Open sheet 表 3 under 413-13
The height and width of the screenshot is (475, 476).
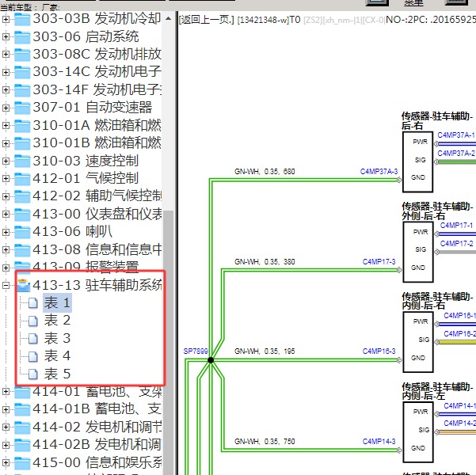(57, 338)
